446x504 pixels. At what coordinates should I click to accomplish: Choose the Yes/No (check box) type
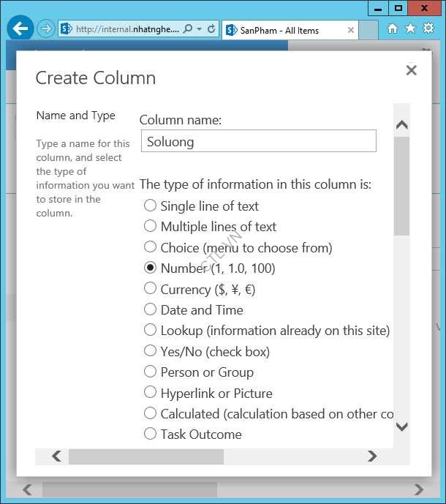[150, 351]
